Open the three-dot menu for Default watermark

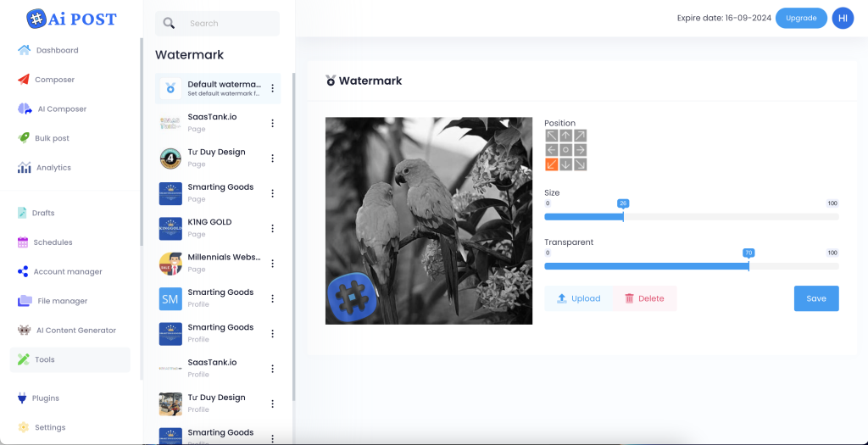pos(272,88)
